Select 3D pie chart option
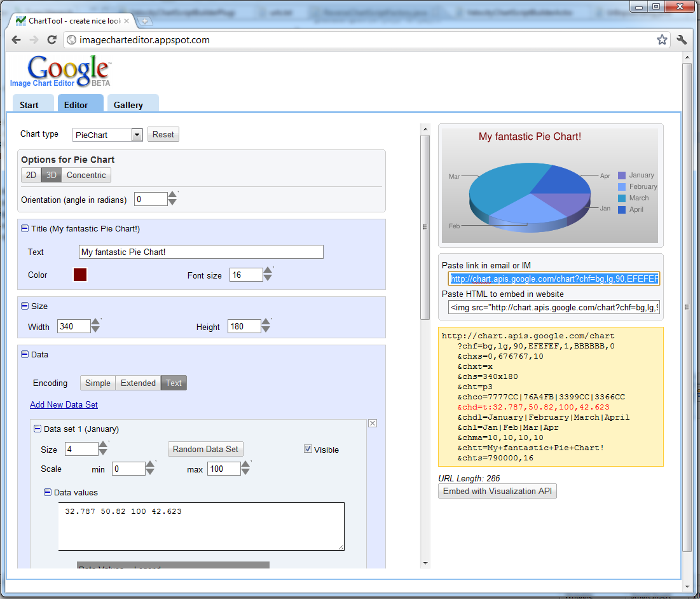This screenshot has height=599, width=700. (51, 175)
